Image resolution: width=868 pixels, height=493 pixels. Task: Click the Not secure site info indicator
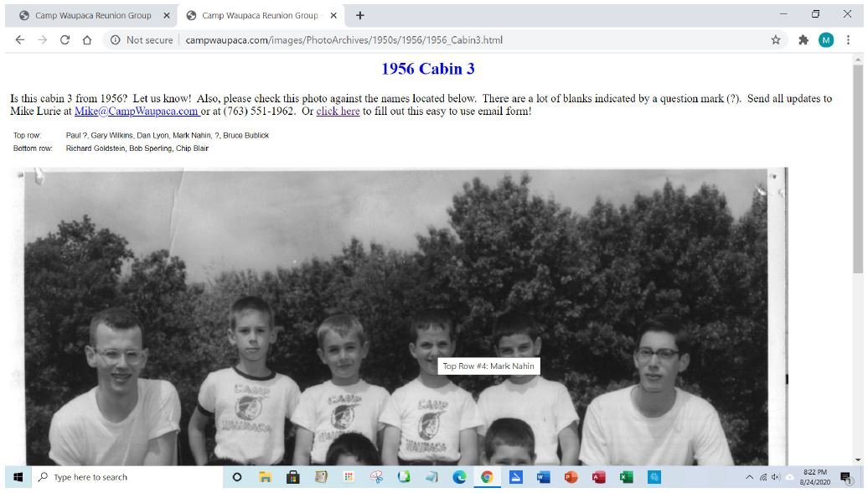tap(142, 40)
